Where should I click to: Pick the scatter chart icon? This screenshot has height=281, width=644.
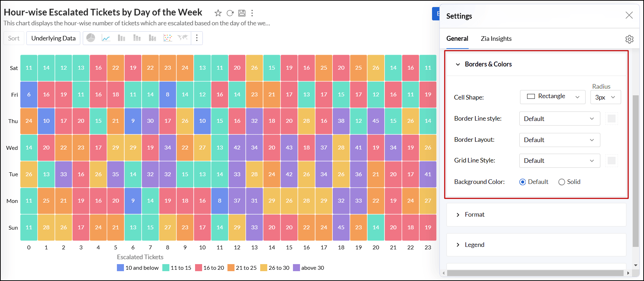168,38
